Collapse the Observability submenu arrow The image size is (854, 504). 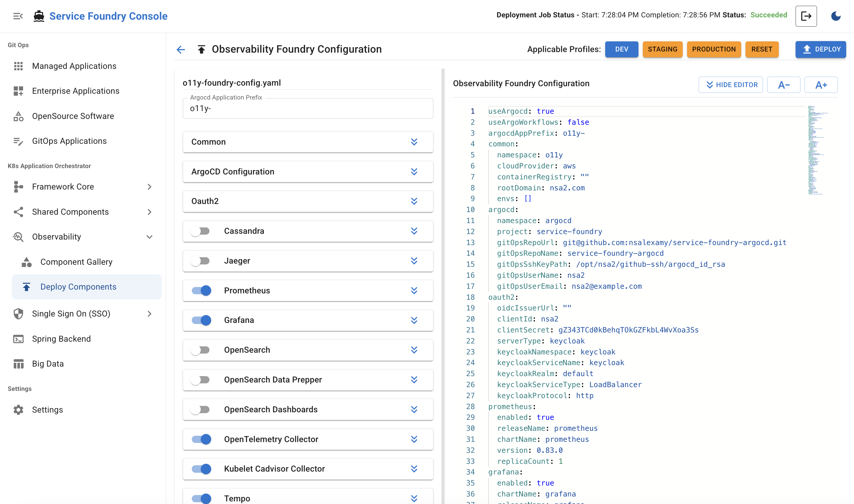(x=149, y=237)
